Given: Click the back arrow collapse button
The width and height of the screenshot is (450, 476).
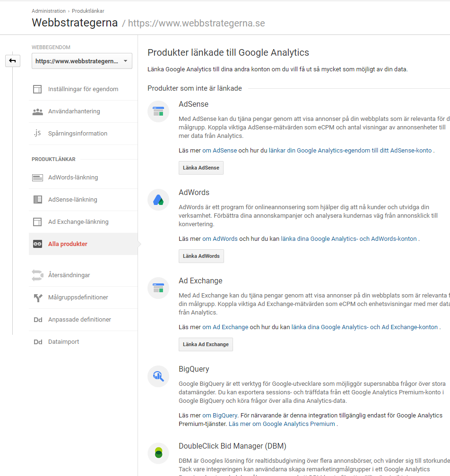Looking at the screenshot, I should point(13,60).
